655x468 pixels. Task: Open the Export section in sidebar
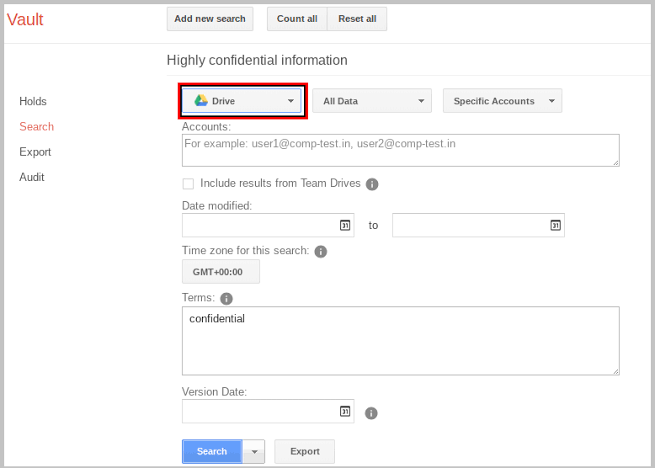[x=35, y=152]
